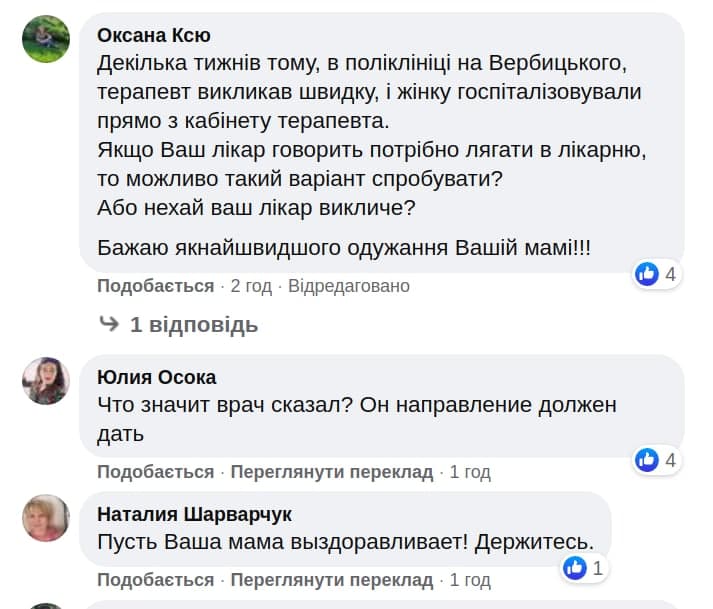Click the reply arrow icon beside '1 відповідь'
This screenshot has height=609, width=713.
point(110,324)
